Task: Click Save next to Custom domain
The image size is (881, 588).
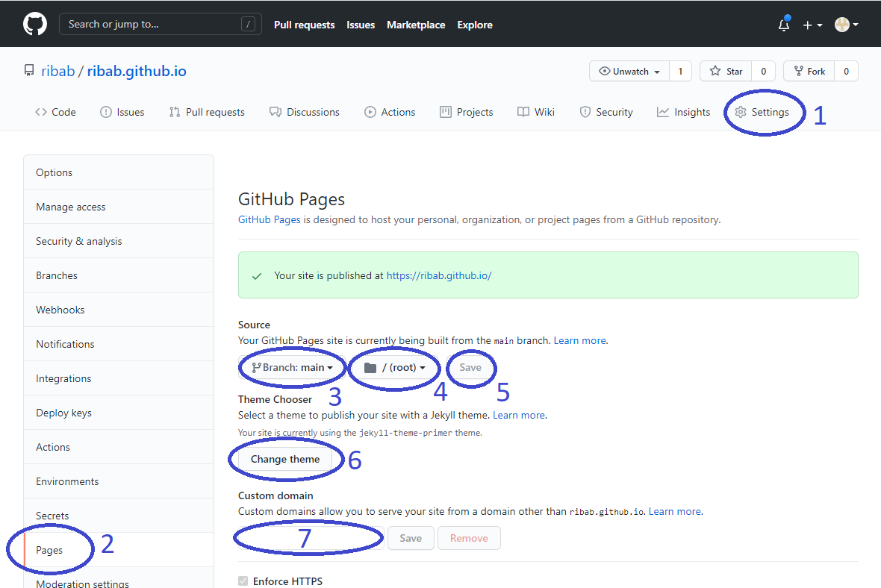Action: (411, 538)
